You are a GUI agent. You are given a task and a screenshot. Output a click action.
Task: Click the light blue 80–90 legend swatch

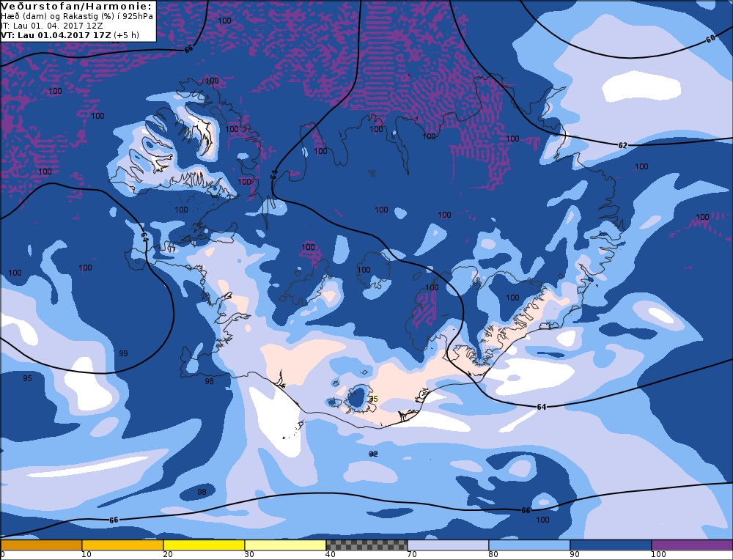[x=529, y=545]
